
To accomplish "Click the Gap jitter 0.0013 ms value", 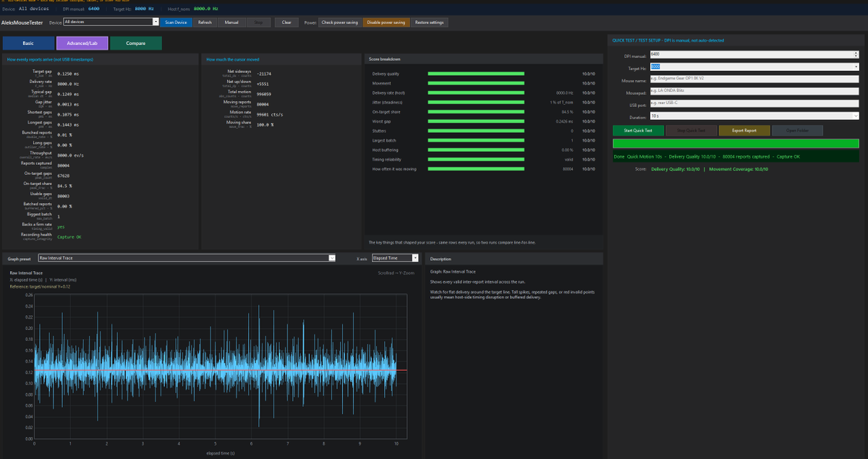I will coord(67,103).
